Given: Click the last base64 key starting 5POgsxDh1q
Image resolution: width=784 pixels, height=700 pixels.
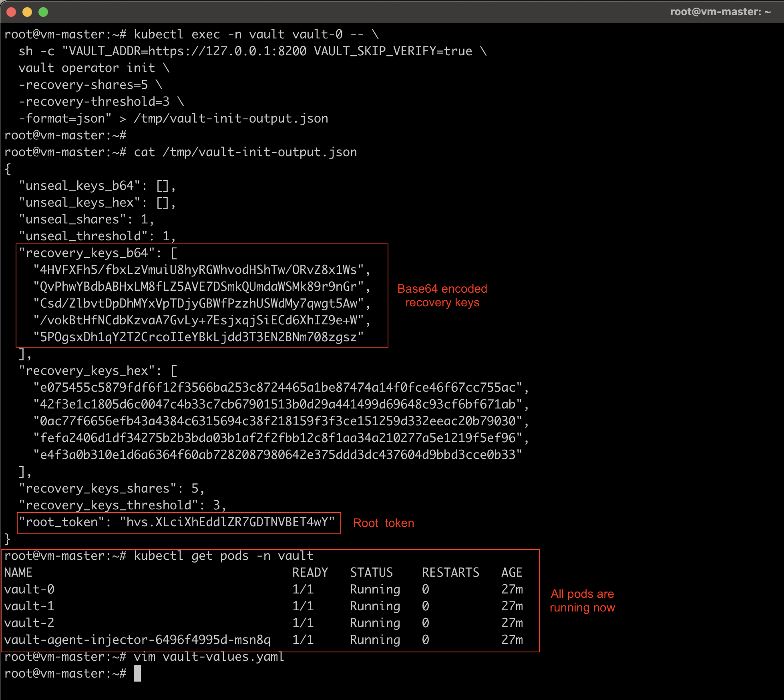Looking at the screenshot, I should coord(199,337).
